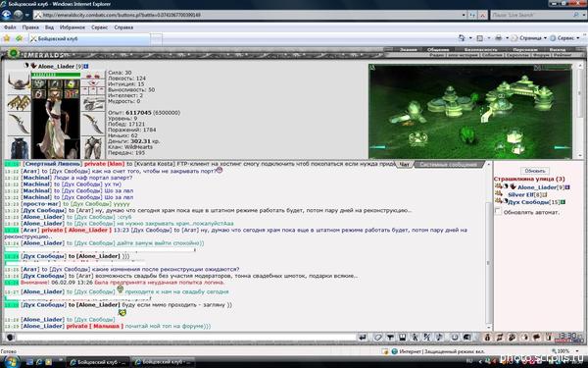Click the enter-arrow send message icon
This screenshot has width=588, height=368.
click(x=363, y=338)
